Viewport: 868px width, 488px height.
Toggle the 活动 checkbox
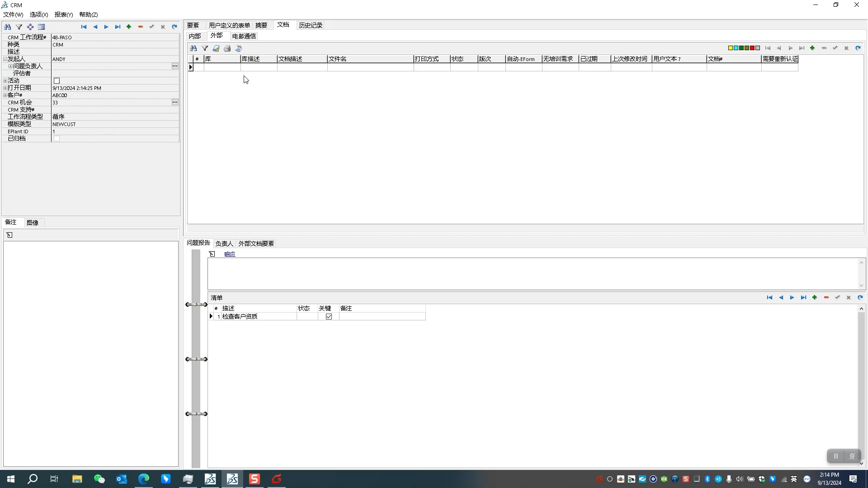click(57, 81)
